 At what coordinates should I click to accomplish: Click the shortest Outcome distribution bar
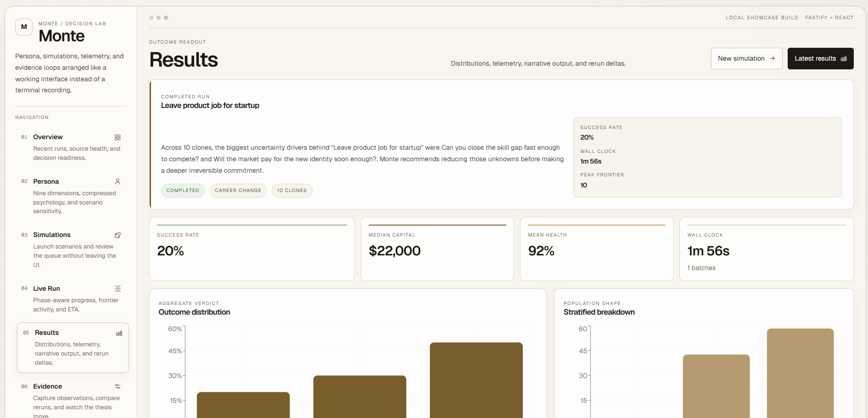(x=243, y=405)
